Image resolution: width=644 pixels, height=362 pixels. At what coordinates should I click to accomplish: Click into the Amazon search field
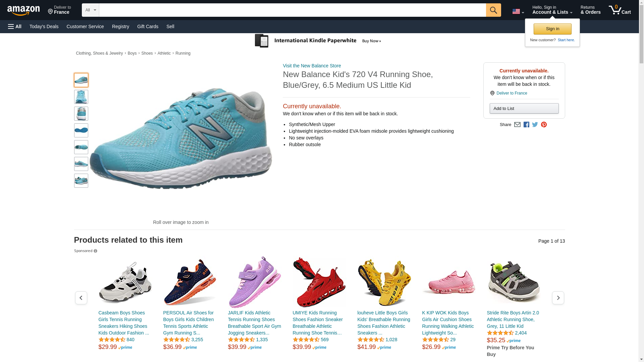coord(292,10)
